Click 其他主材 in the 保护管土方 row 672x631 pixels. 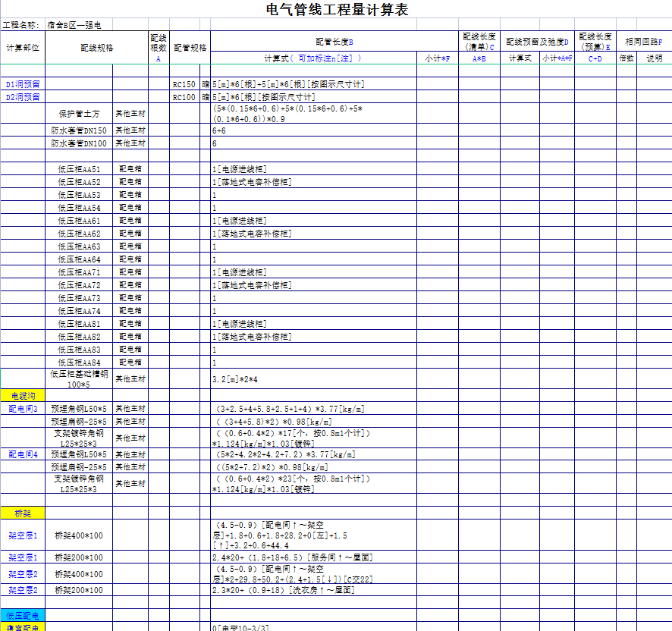pyautogui.click(x=130, y=114)
